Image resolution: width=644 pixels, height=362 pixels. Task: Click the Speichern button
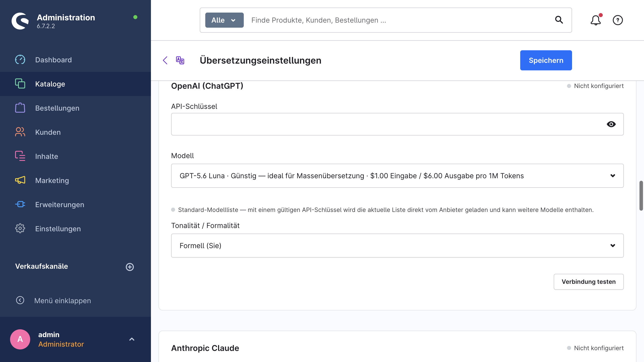point(546,60)
